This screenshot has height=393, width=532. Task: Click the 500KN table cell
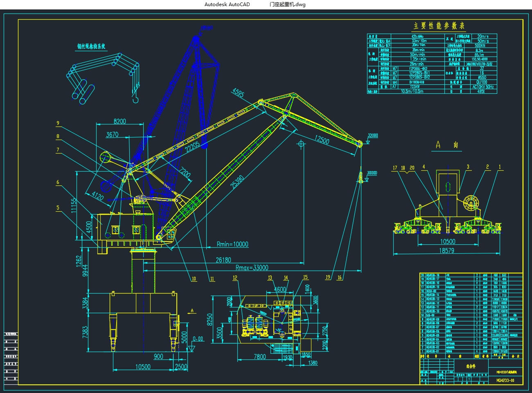pyautogui.click(x=480, y=45)
